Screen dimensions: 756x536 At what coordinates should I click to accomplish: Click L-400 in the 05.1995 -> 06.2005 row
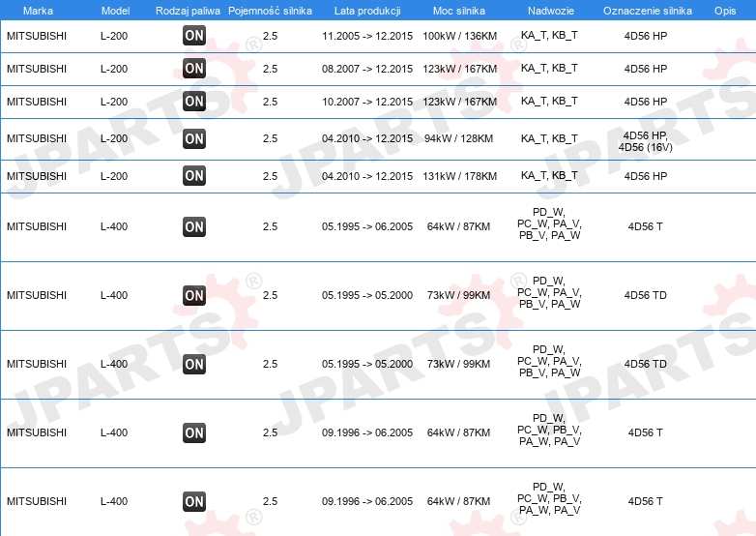coord(114,226)
